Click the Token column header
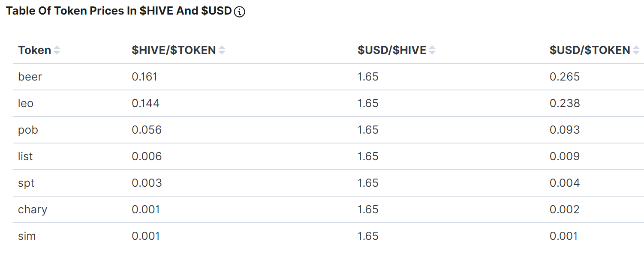 (x=35, y=50)
